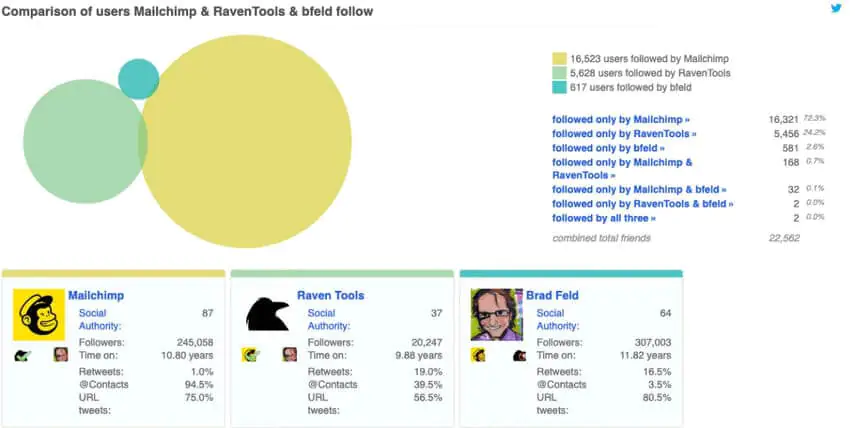Open the Mailchimp monkey logo avatar
The height and width of the screenshot is (428, 855).
click(x=39, y=315)
